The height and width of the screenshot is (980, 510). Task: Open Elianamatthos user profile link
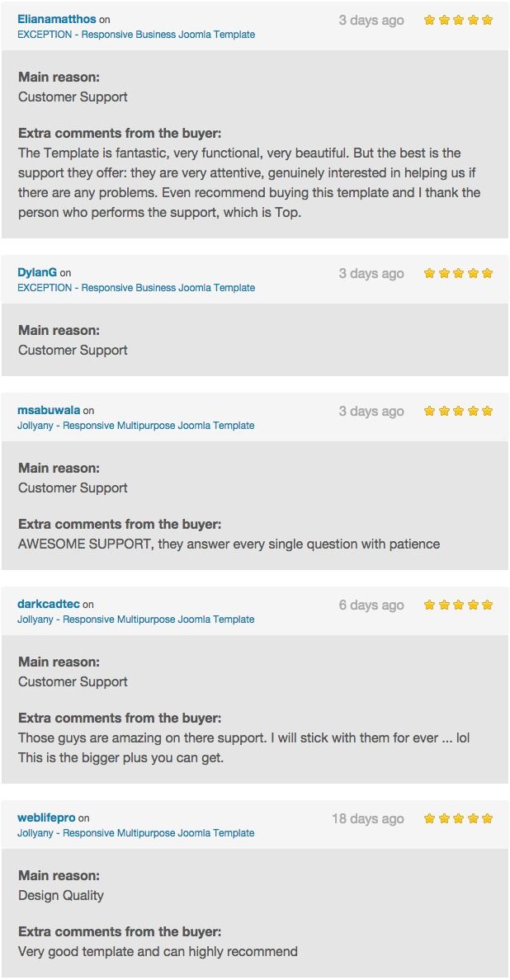(x=56, y=19)
